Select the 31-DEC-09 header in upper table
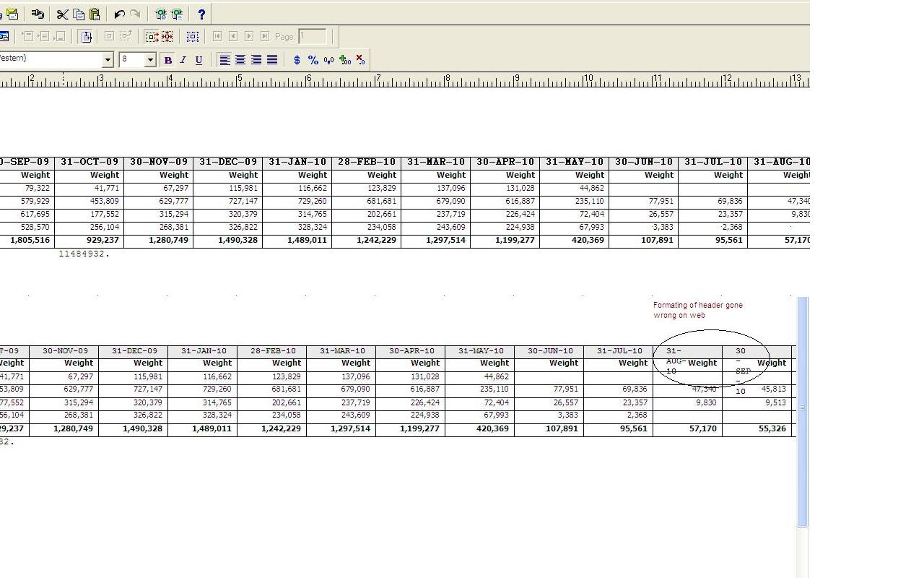 point(228,162)
